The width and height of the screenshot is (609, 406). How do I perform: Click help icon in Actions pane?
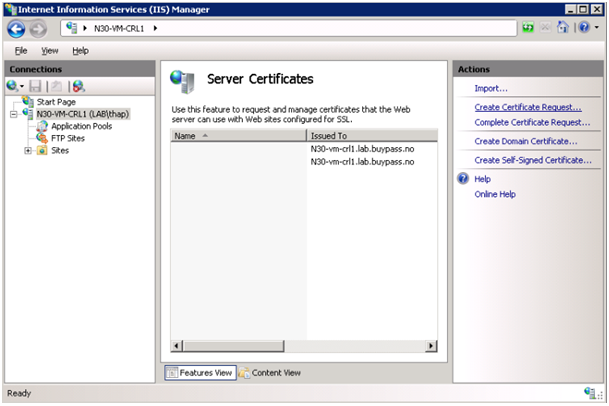pos(463,179)
